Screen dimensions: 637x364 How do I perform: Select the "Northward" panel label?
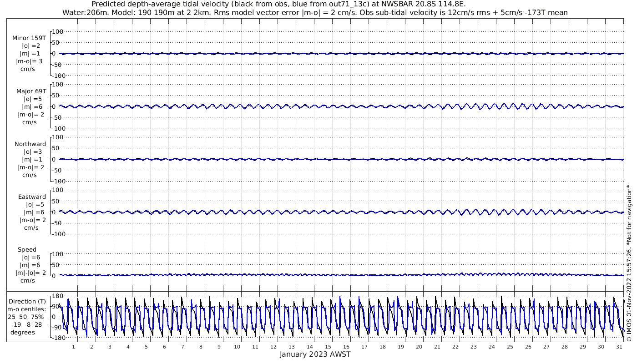coord(30,144)
